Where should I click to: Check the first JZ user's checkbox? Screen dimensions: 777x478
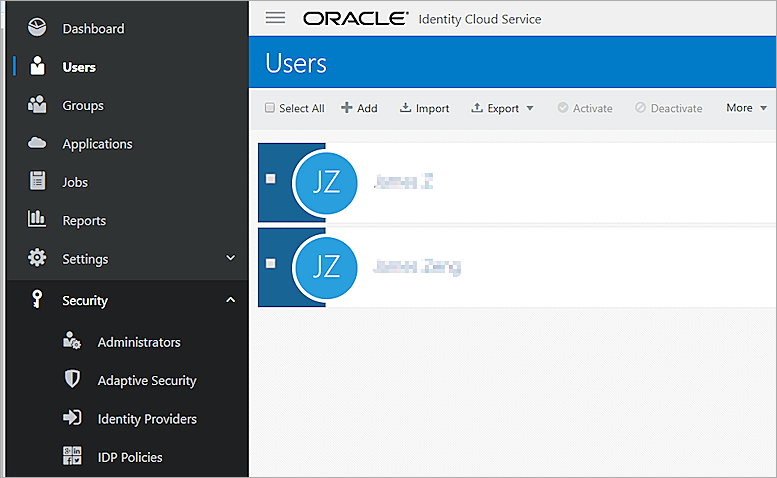(x=271, y=179)
